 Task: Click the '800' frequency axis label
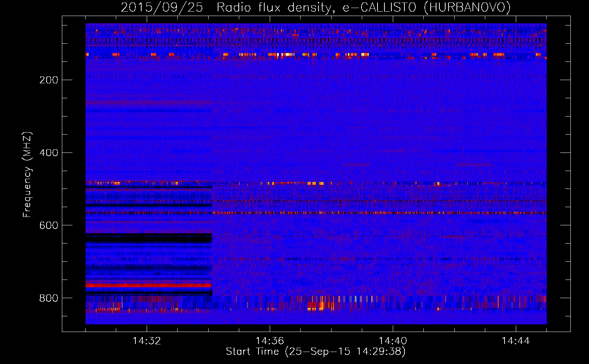(49, 298)
